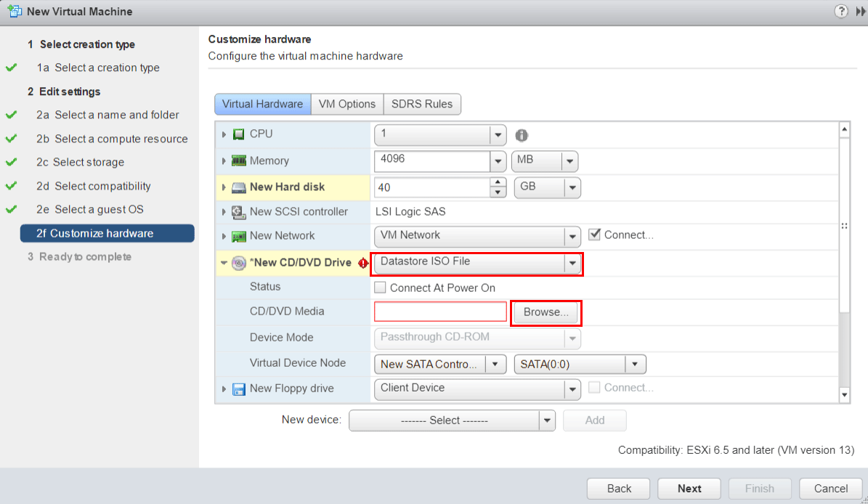Expand the New Network row
Image resolution: width=868 pixels, height=504 pixels.
[224, 236]
